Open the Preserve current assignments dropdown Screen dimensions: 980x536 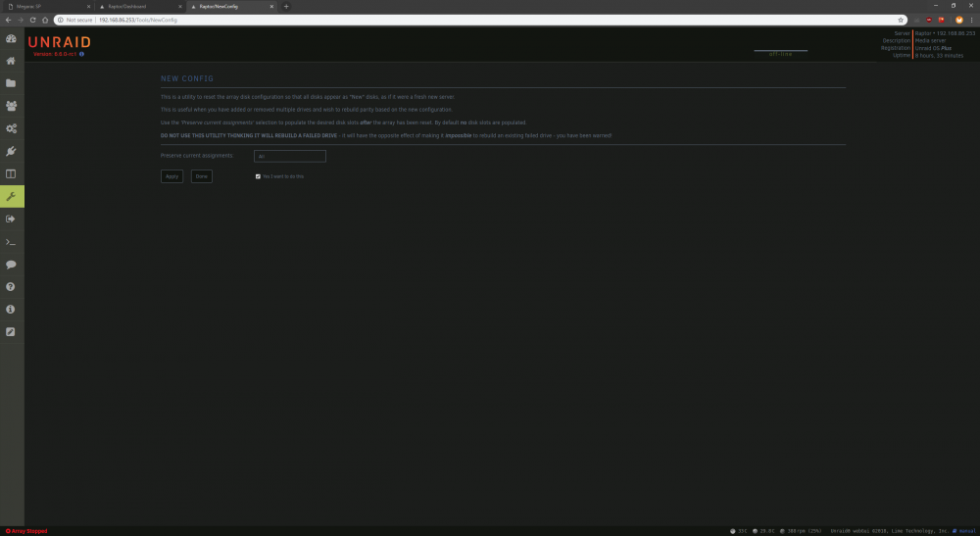(290, 156)
